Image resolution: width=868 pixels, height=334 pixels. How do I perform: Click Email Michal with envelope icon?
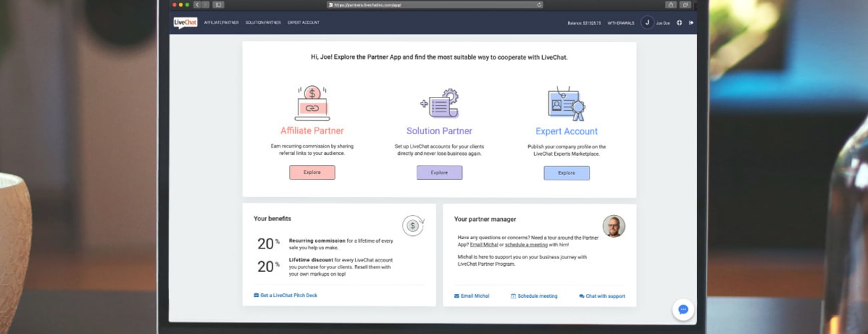click(471, 296)
